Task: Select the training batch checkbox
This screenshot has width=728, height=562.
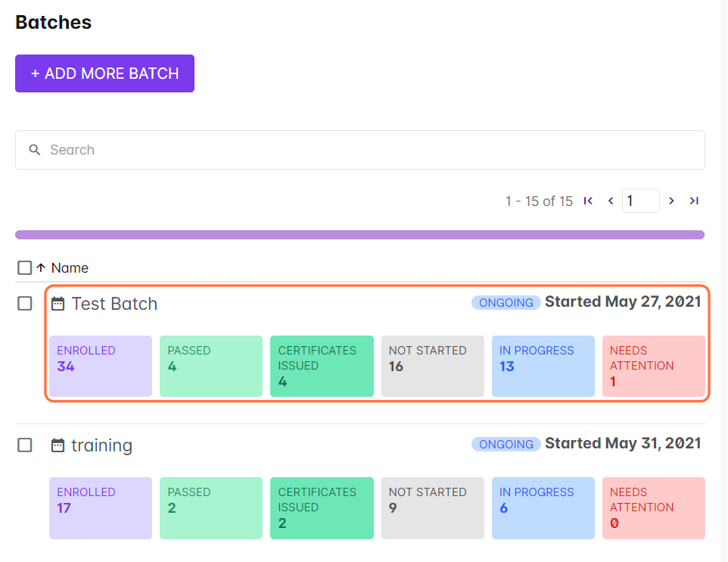Action: point(25,445)
